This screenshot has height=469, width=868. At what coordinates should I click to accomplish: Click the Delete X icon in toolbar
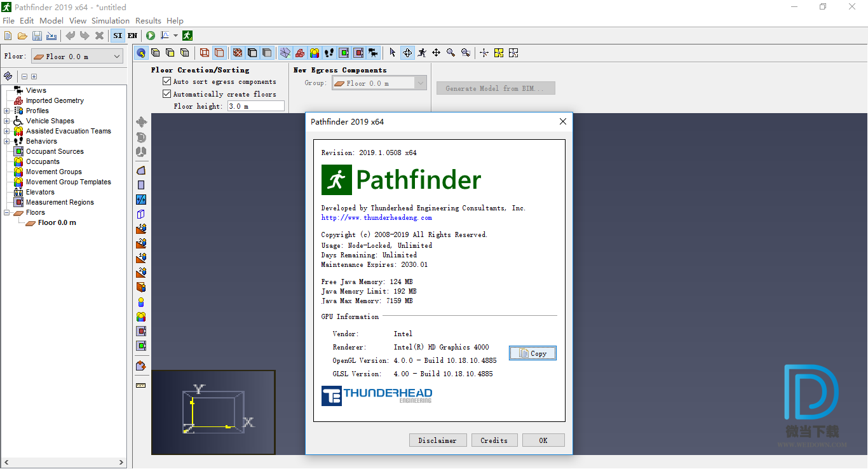(x=99, y=36)
